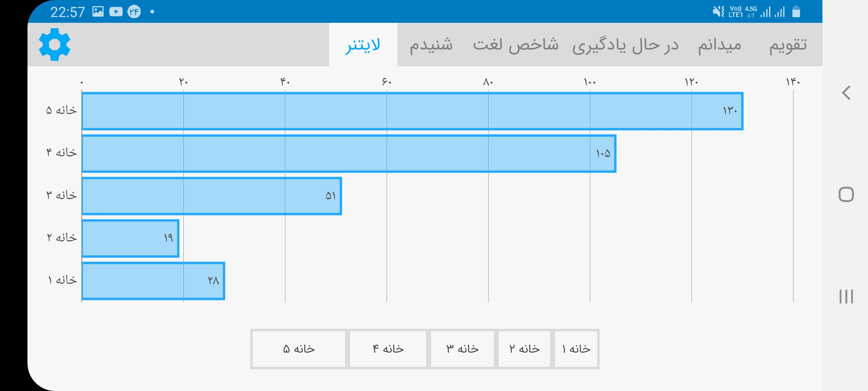The width and height of the screenshot is (868, 391).
Task: Open the در حال یادگیری tab
Action: click(625, 45)
